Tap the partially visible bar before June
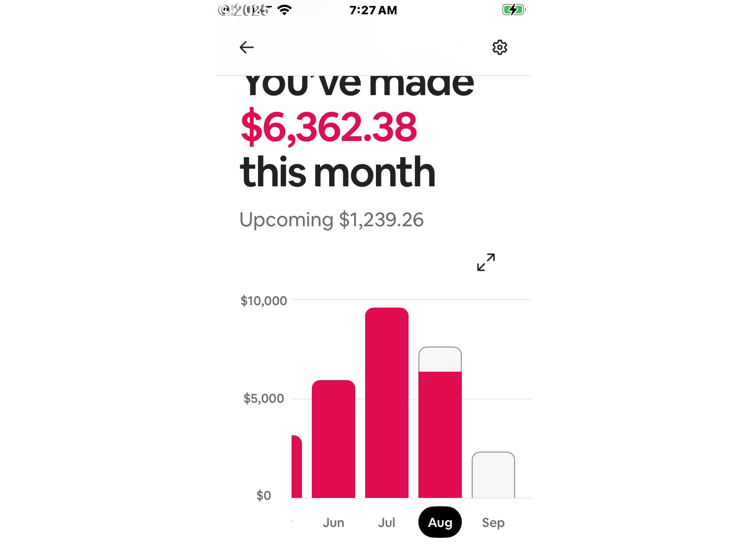This screenshot has height=560, width=747. 296,466
